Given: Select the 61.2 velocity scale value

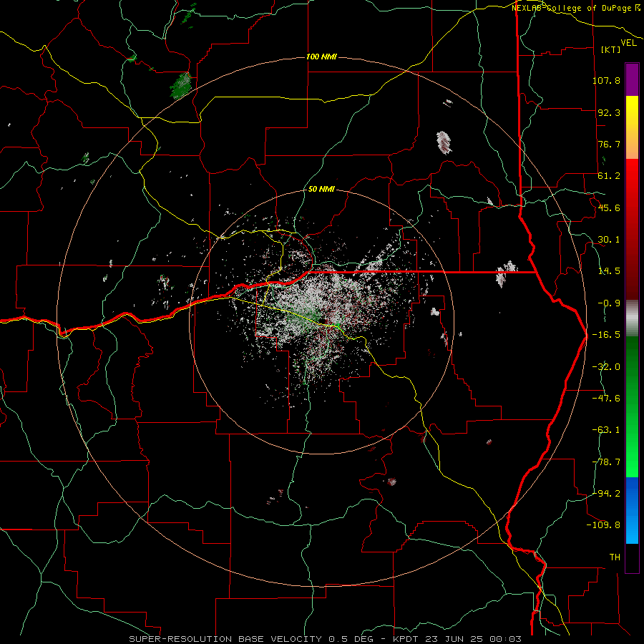Looking at the screenshot, I should (609, 176).
